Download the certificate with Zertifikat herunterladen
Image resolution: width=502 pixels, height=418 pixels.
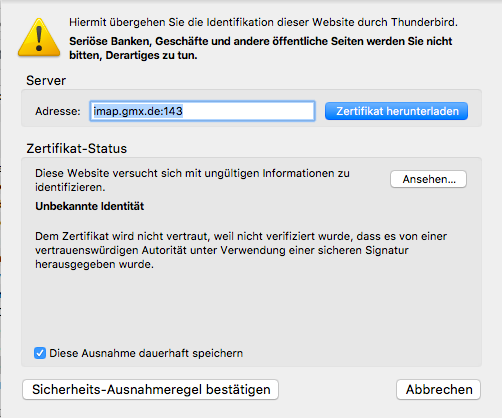(396, 111)
